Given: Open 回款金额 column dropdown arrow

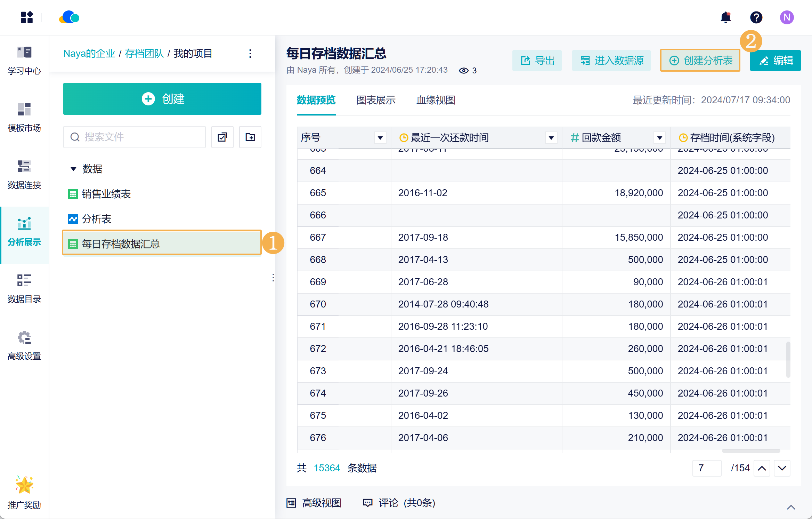Looking at the screenshot, I should 659,138.
